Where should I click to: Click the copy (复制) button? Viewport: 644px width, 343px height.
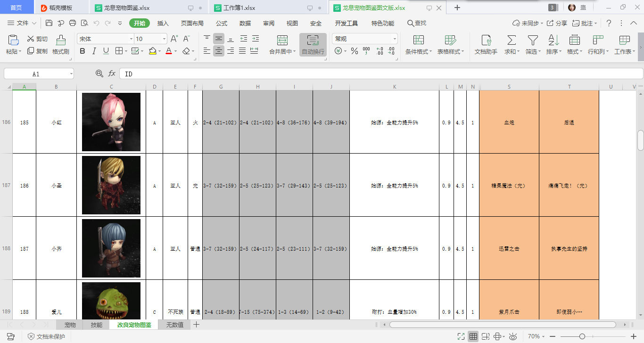tap(37, 51)
